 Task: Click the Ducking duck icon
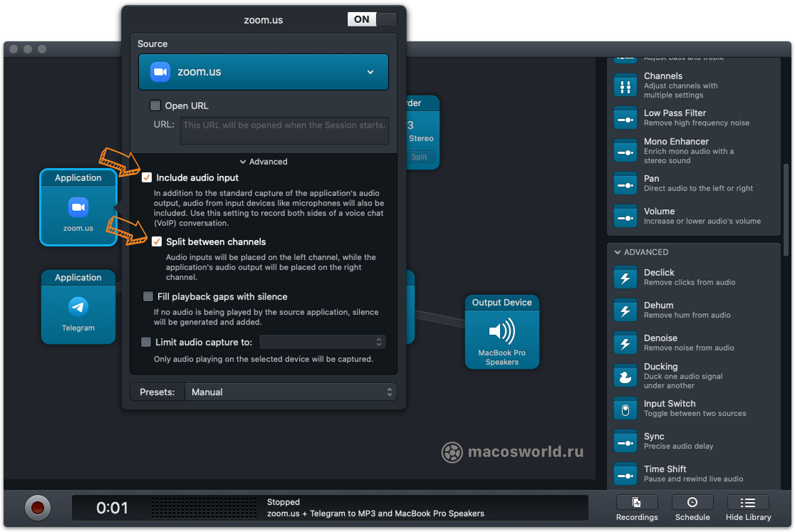(x=625, y=376)
